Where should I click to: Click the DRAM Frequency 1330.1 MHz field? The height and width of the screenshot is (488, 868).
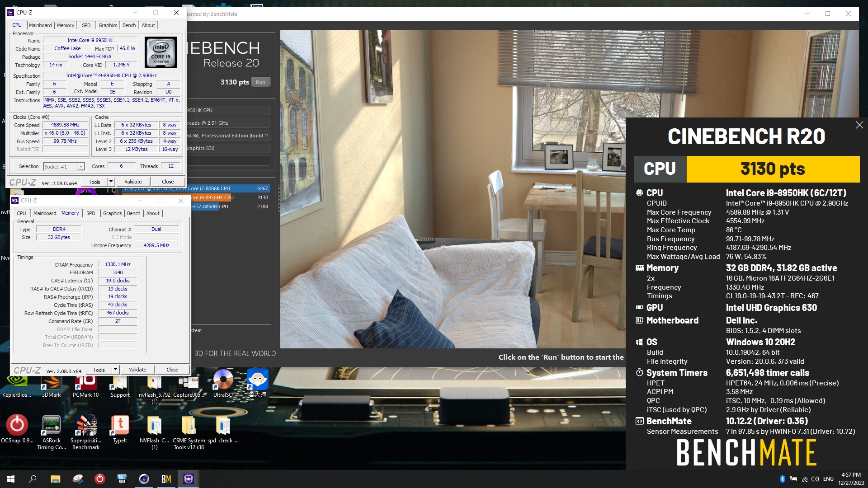(118, 265)
